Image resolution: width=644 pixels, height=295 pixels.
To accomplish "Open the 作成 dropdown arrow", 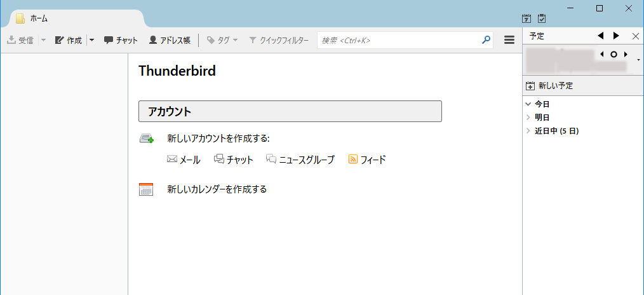I will click(91, 40).
